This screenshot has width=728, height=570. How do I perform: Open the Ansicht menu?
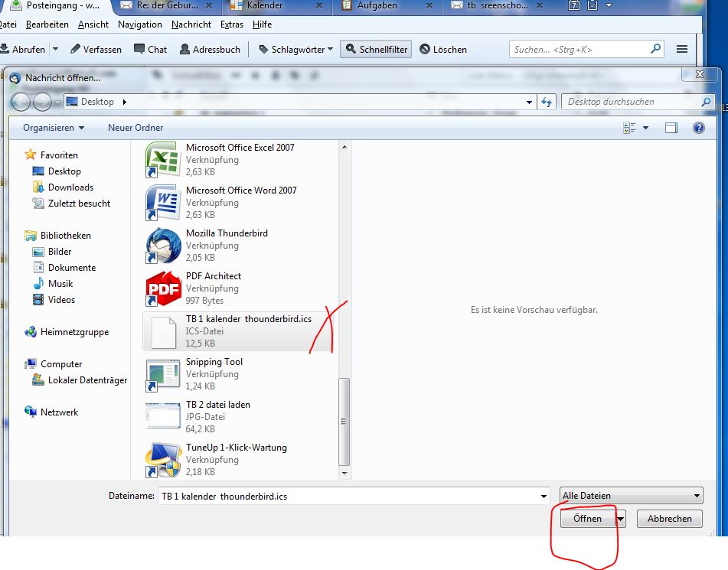pos(93,24)
